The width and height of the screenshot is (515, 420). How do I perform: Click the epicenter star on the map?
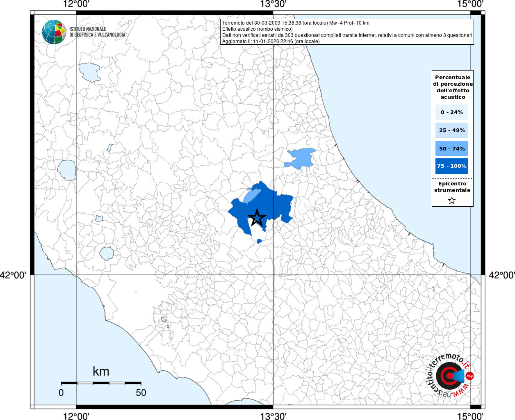[257, 218]
